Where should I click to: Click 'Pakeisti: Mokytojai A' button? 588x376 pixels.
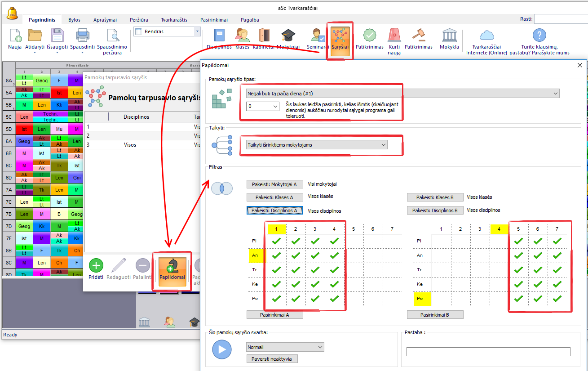(274, 184)
